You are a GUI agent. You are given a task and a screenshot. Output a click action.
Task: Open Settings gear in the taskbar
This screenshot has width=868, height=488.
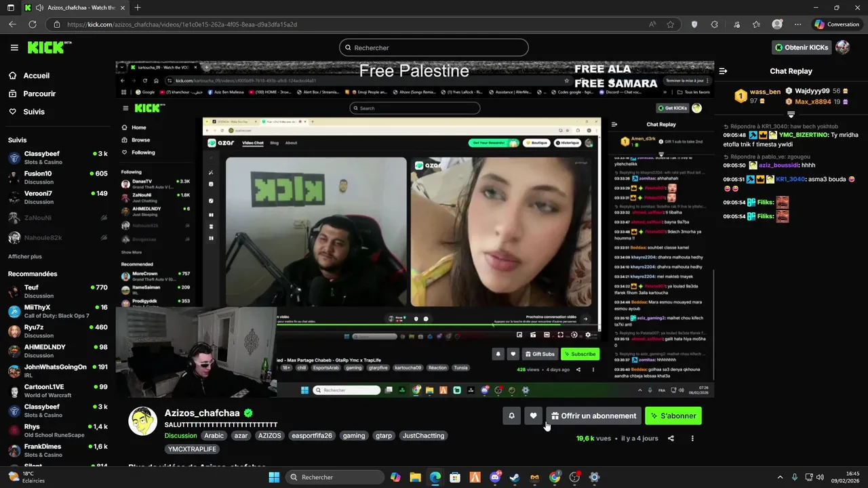pos(594,477)
